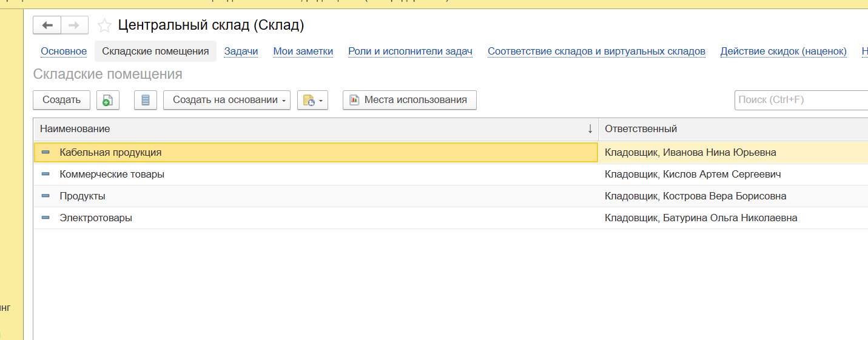
Task: Click the back navigation arrow
Action: point(47,25)
